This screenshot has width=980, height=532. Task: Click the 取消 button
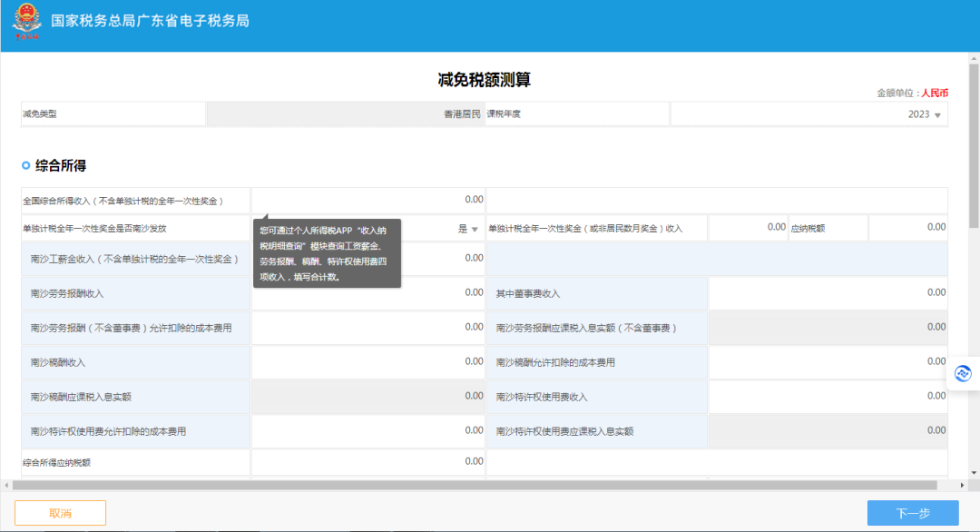coord(60,513)
